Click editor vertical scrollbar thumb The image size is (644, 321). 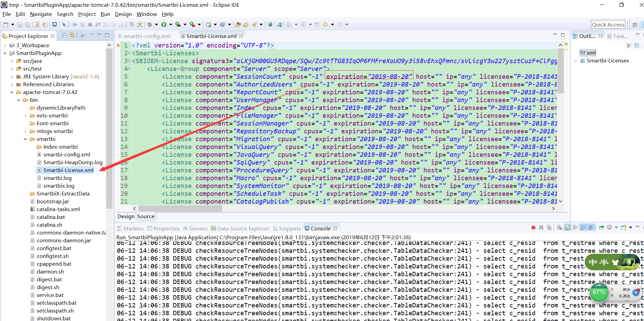pyautogui.click(x=560, y=71)
